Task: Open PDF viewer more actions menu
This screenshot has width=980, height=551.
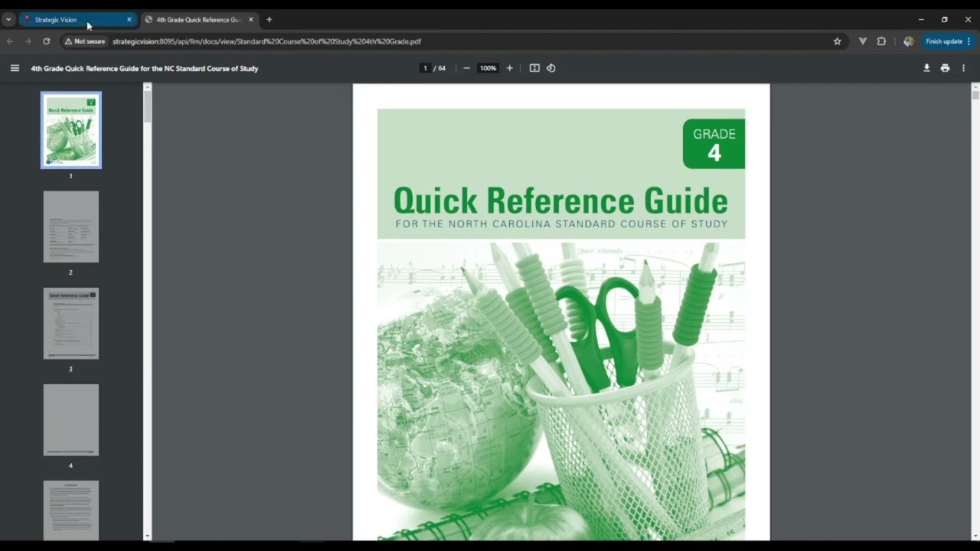Action: 963,68
